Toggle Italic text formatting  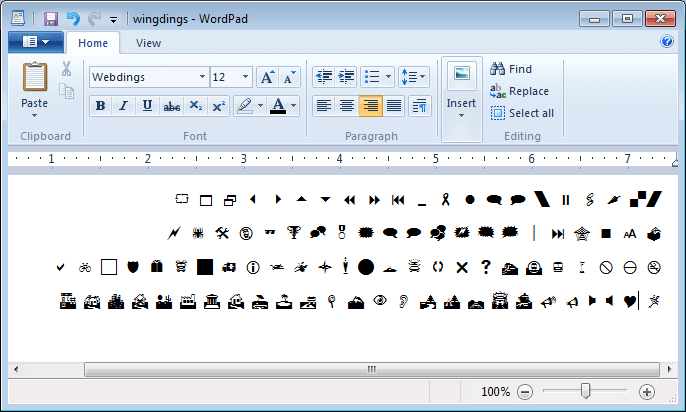tap(123, 106)
